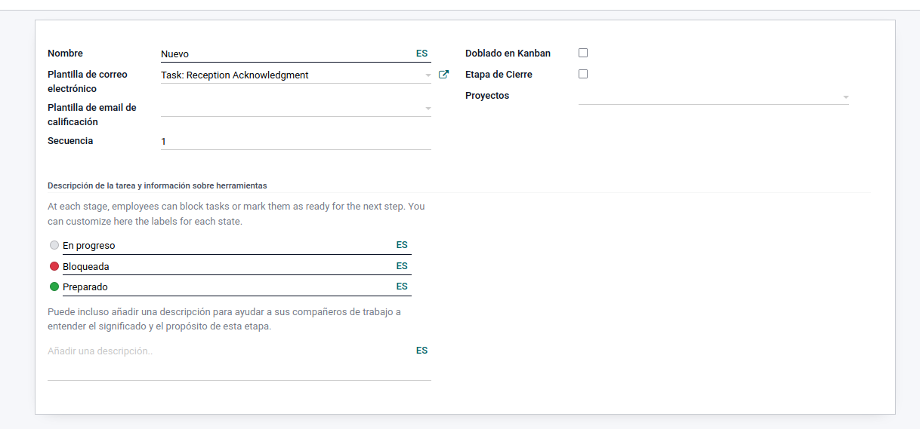Click the Secuencia number field
Screen dimensions: 920x429
click(x=296, y=141)
